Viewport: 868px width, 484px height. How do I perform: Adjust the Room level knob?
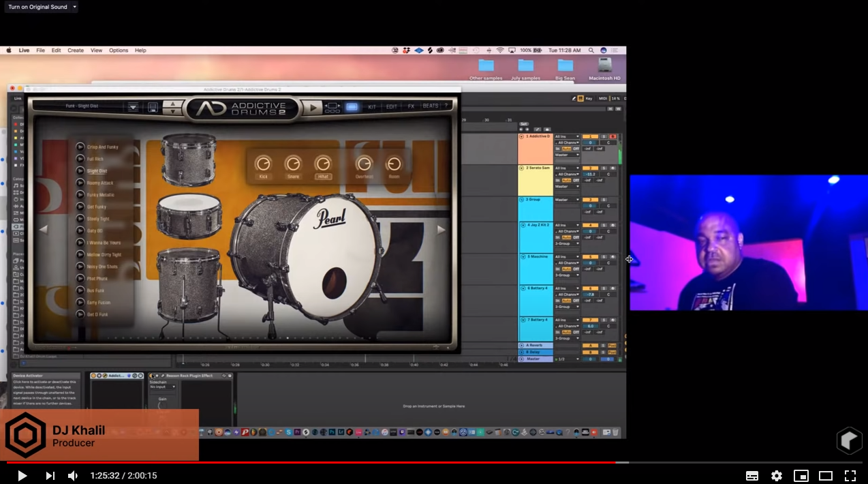click(394, 164)
